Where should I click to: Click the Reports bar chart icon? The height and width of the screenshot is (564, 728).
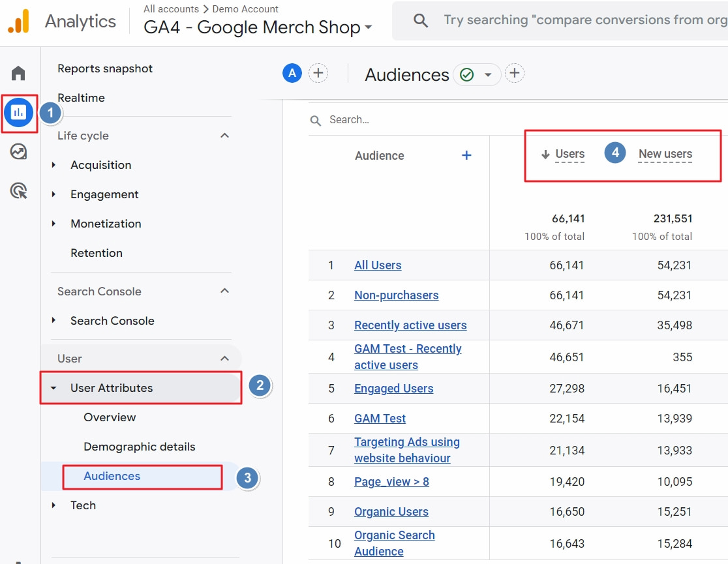coord(18,112)
